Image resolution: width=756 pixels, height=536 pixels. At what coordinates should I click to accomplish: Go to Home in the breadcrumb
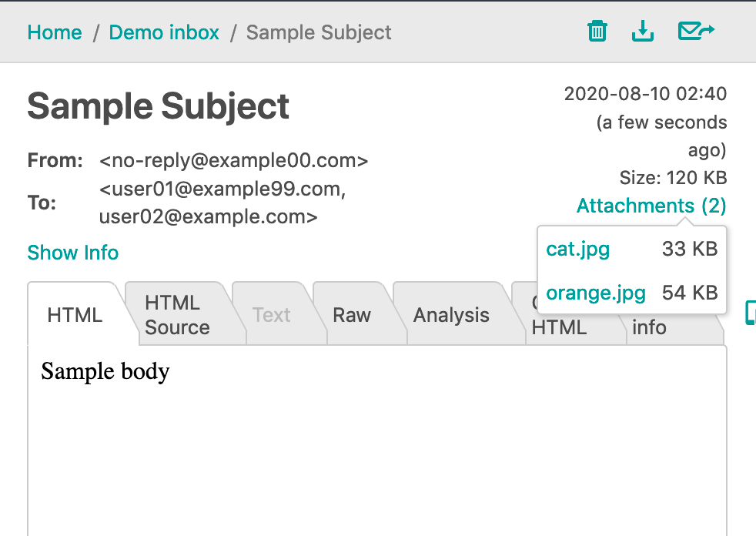pyautogui.click(x=55, y=32)
